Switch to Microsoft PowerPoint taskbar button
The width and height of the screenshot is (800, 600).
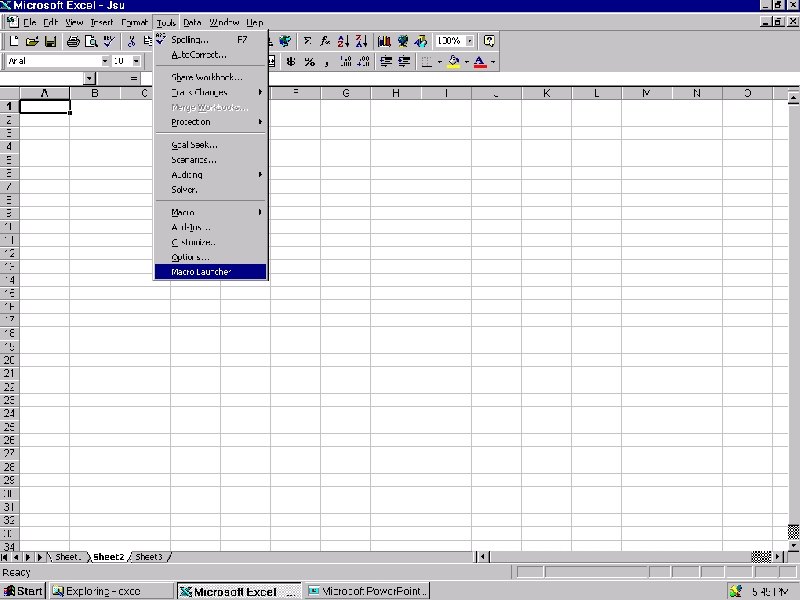click(x=368, y=591)
